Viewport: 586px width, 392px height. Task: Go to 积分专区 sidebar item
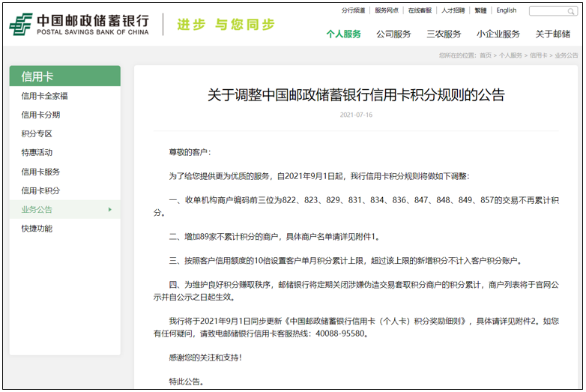tap(37, 133)
